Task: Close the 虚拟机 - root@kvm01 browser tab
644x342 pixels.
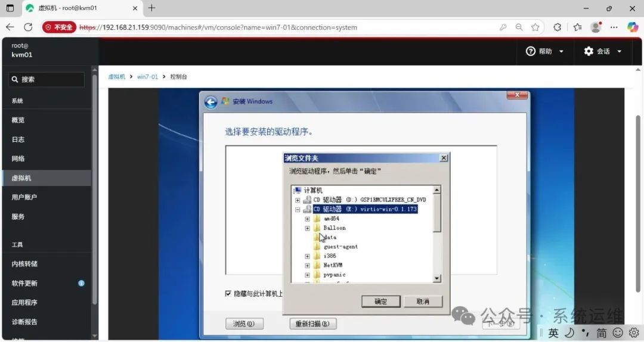Action: pos(135,8)
